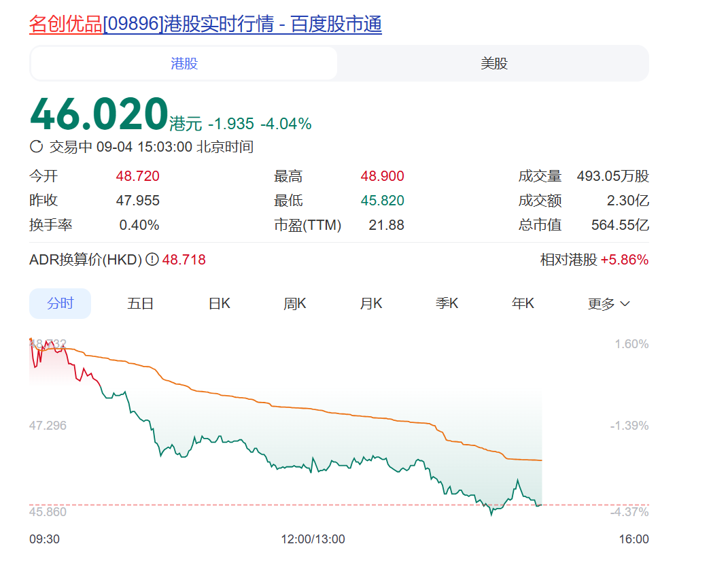Screen dimensions: 728x561
Task: Click the -4.37% percent axis label
Action: click(629, 512)
